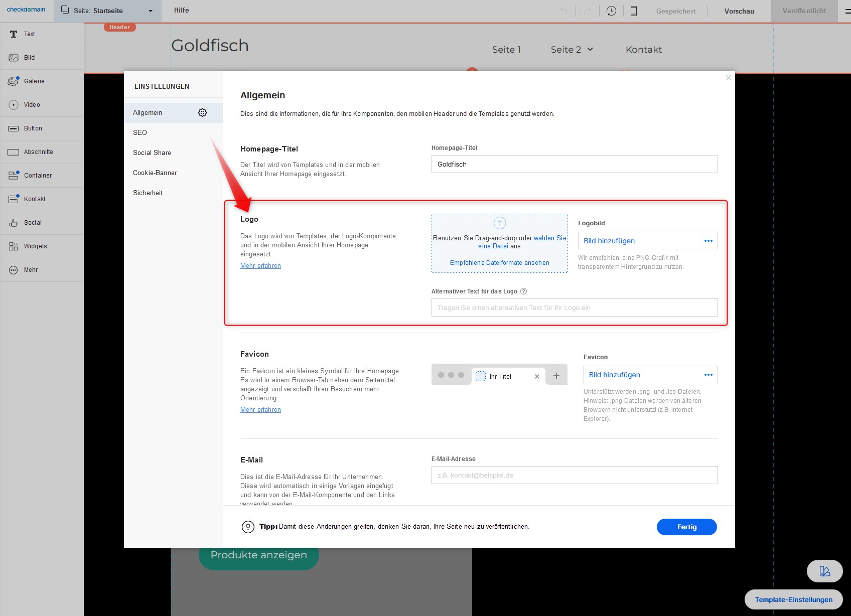Click into the Homepage-Titel input field
The height and width of the screenshot is (616, 851).
pyautogui.click(x=574, y=164)
